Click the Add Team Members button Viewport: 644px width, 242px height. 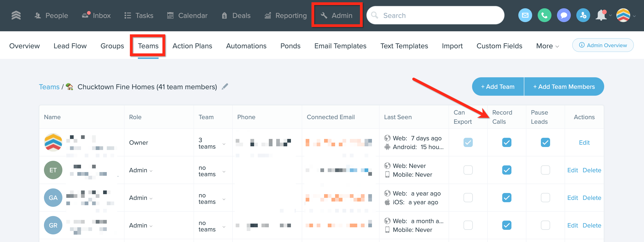pos(564,87)
